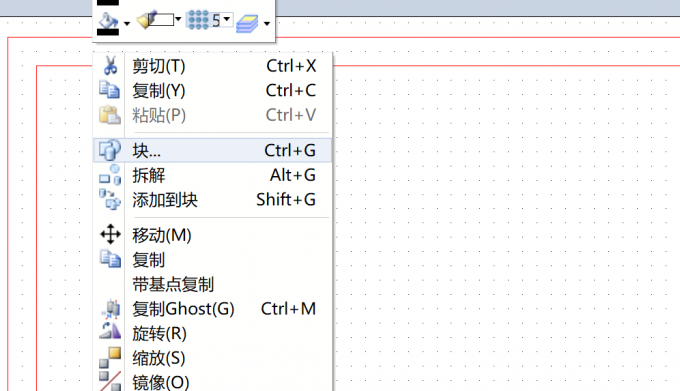Click the Ctrl+G shortcut text

tap(290, 150)
